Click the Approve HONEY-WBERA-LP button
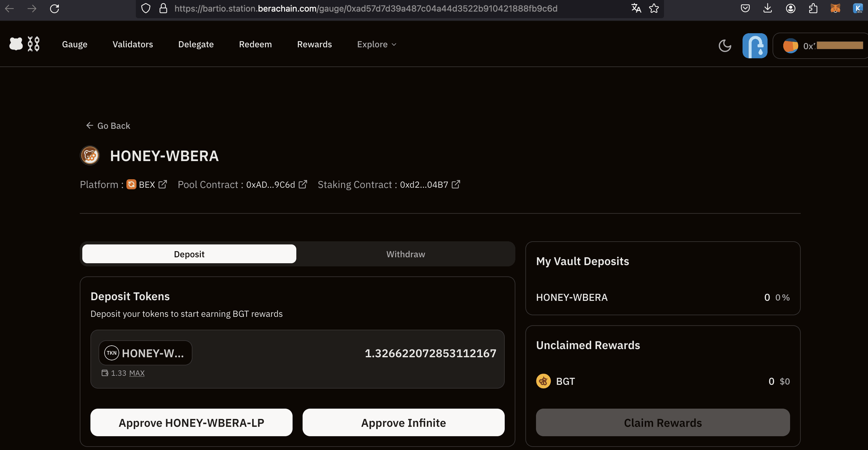Image resolution: width=868 pixels, height=450 pixels. (191, 423)
